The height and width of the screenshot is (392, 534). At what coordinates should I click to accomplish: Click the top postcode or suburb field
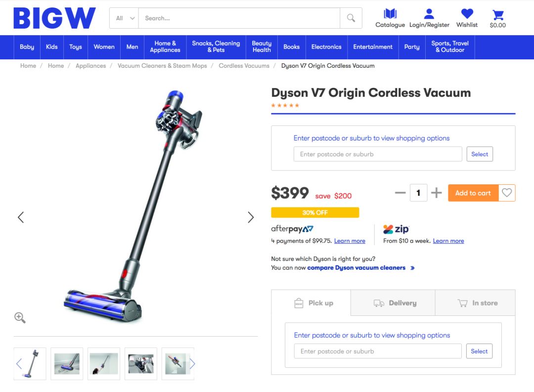click(x=378, y=154)
